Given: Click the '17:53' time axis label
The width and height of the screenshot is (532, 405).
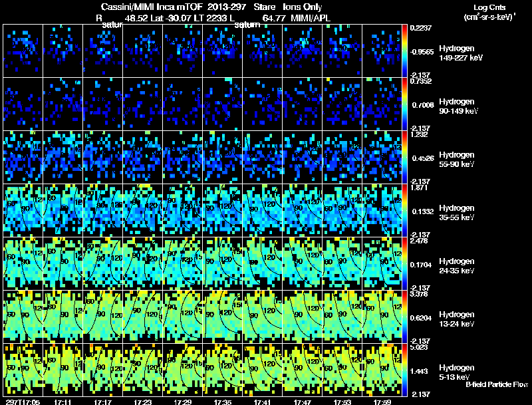Looking at the screenshot, I should point(342,402).
